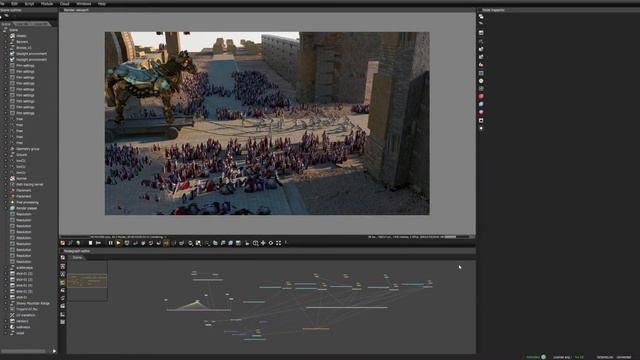Viewport: 640px width, 360px height.
Task: Select Path tracing kernel in outliner
Action: [29, 184]
